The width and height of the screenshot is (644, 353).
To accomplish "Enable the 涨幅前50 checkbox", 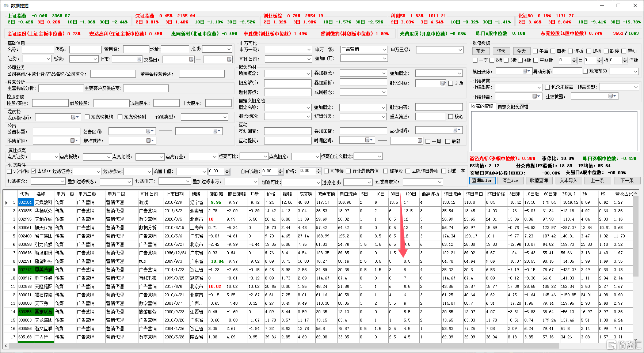I will [x=586, y=71].
